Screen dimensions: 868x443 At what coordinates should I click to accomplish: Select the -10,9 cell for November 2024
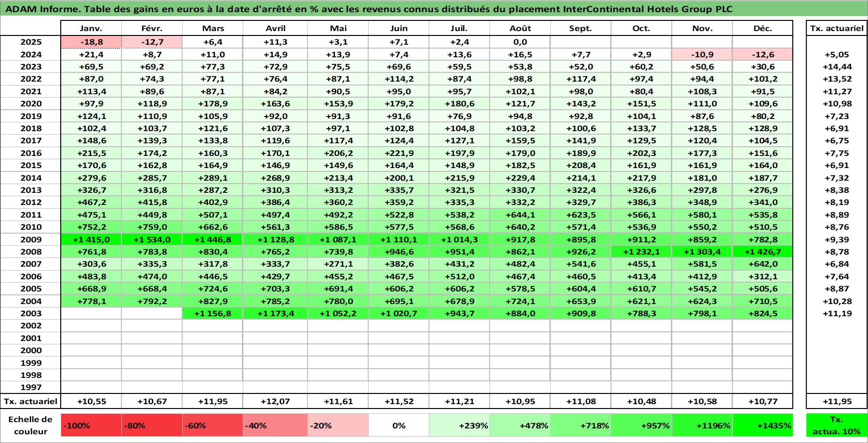(x=702, y=54)
